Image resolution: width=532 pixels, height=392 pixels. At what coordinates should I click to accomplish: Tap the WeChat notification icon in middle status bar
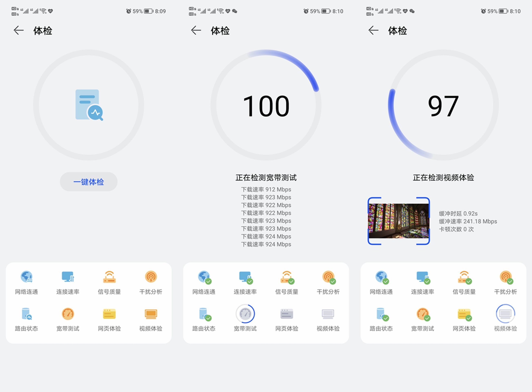tap(235, 11)
